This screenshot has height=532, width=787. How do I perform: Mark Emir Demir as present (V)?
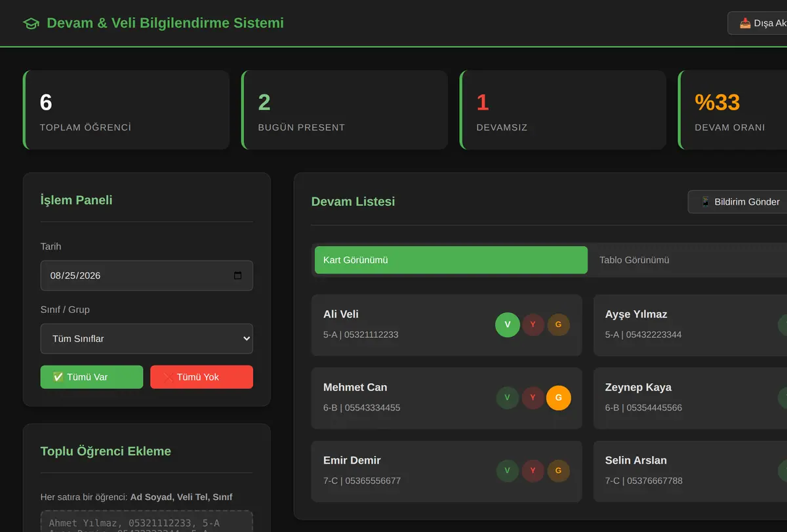pyautogui.click(x=508, y=470)
